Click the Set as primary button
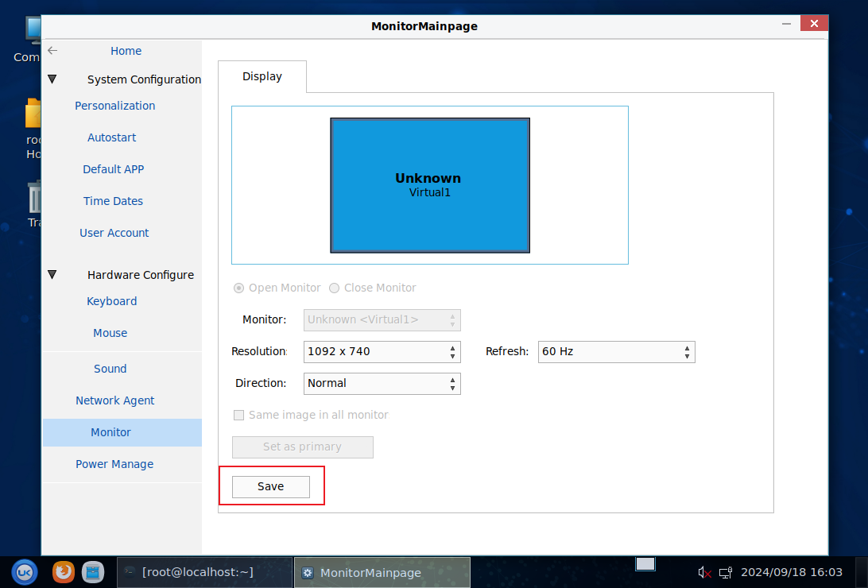Screen dimensions: 868x588 302,447
